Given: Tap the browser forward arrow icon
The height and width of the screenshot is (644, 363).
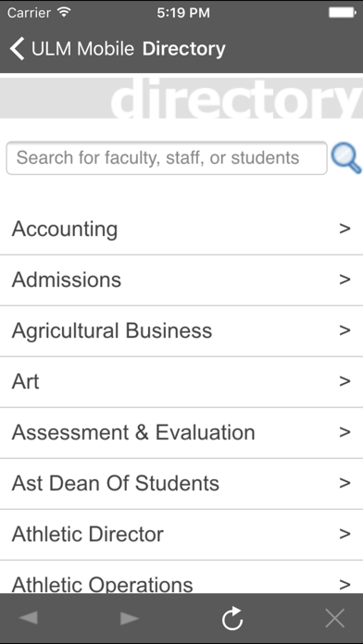Looking at the screenshot, I should click(130, 618).
